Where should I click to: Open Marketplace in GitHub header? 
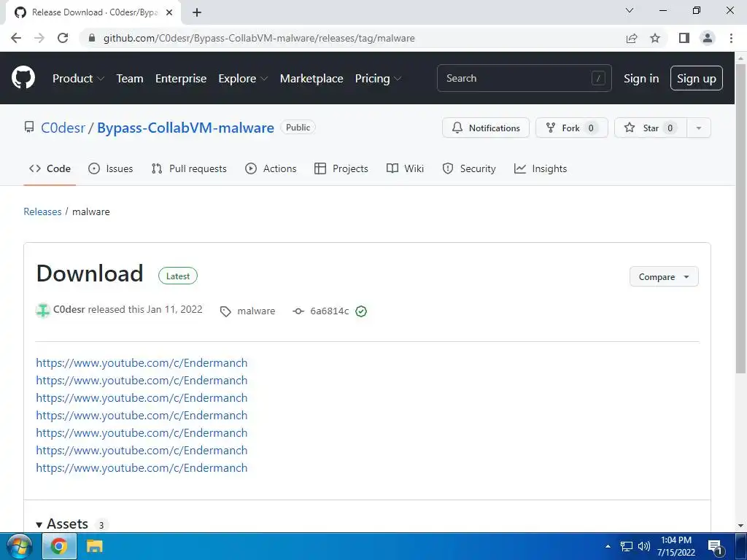311,79
